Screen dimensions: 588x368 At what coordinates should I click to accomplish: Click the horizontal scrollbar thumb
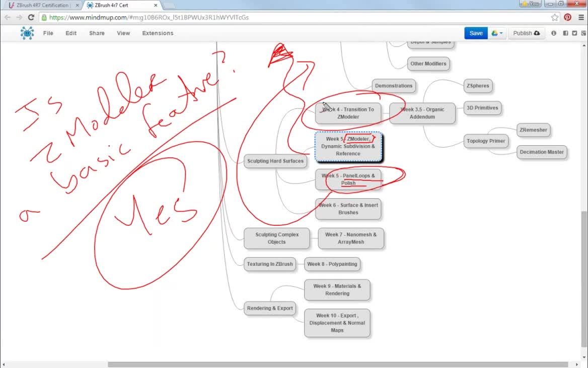338,364
